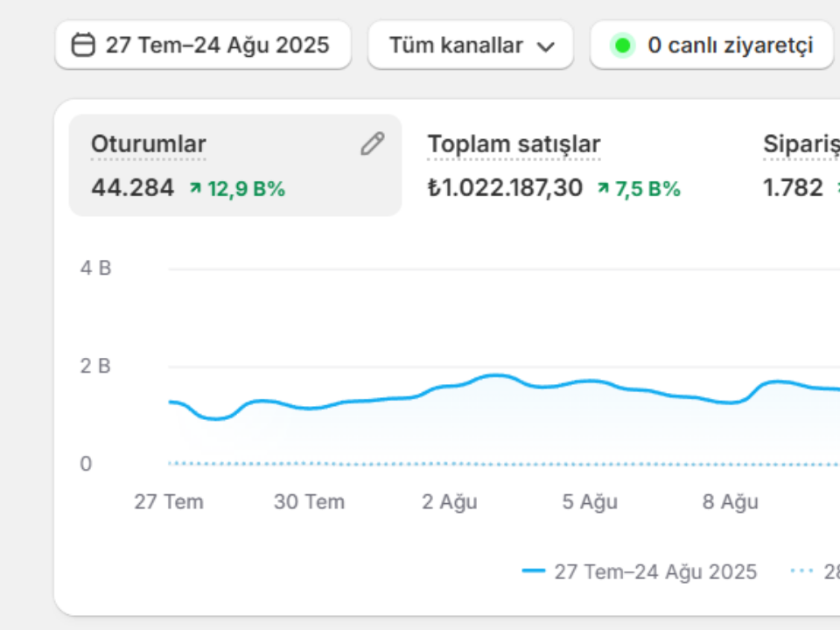Expand the chevron on Tüm kanallar
This screenshot has width=840, height=630.
[x=545, y=47]
